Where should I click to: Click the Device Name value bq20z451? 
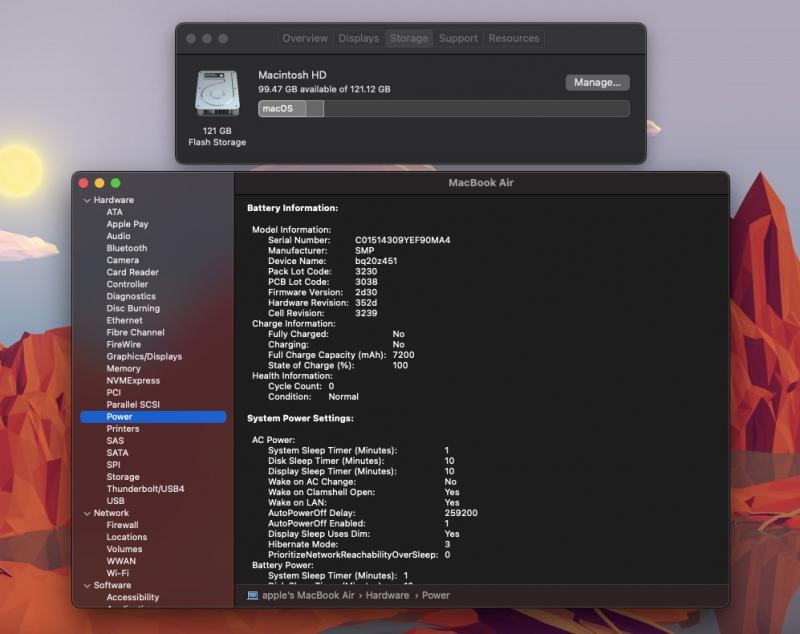click(x=376, y=261)
